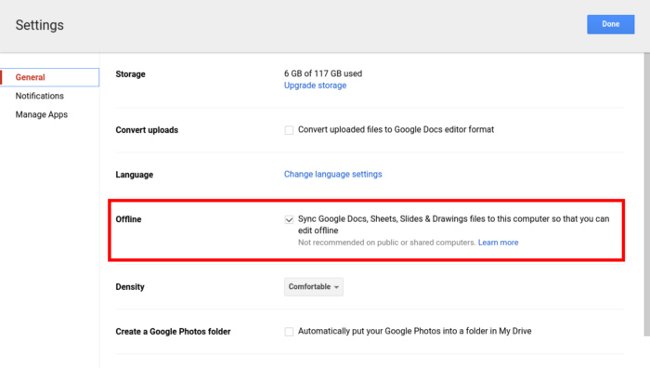Uncheck the Offline sync checkbox
This screenshot has width=650, height=368.
click(x=289, y=220)
